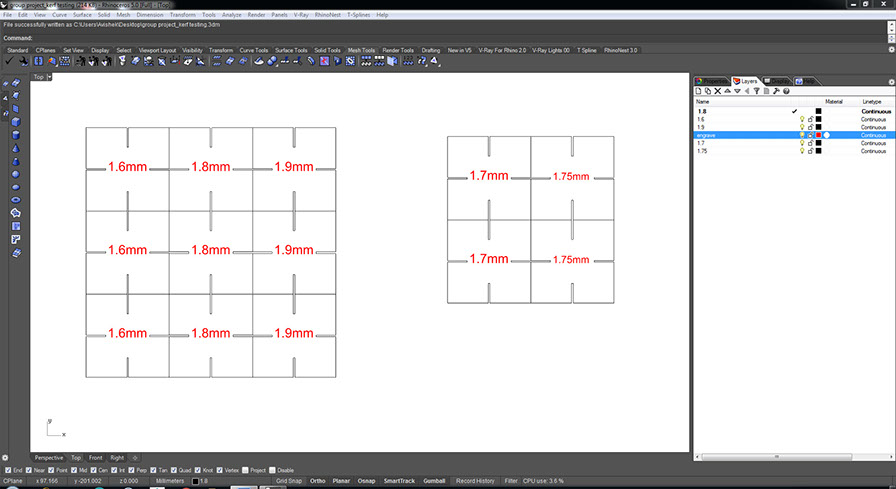This screenshot has width=896, height=489.
Task: Switch to the Perspective viewport tab
Action: (49, 458)
